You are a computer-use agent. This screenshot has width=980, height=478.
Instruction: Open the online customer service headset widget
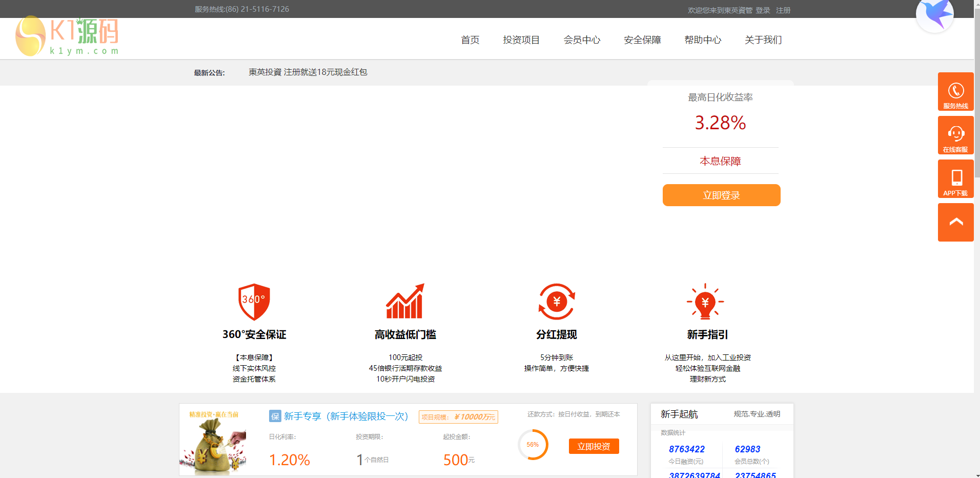click(955, 135)
